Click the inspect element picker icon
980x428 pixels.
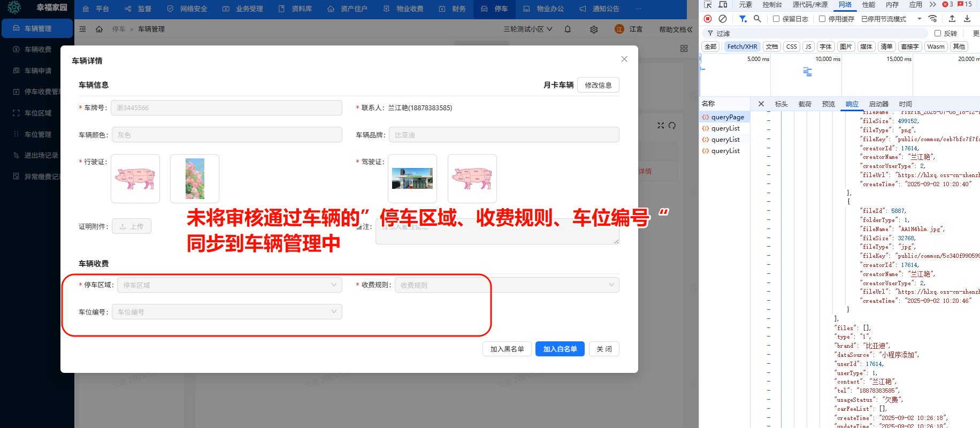(708, 5)
